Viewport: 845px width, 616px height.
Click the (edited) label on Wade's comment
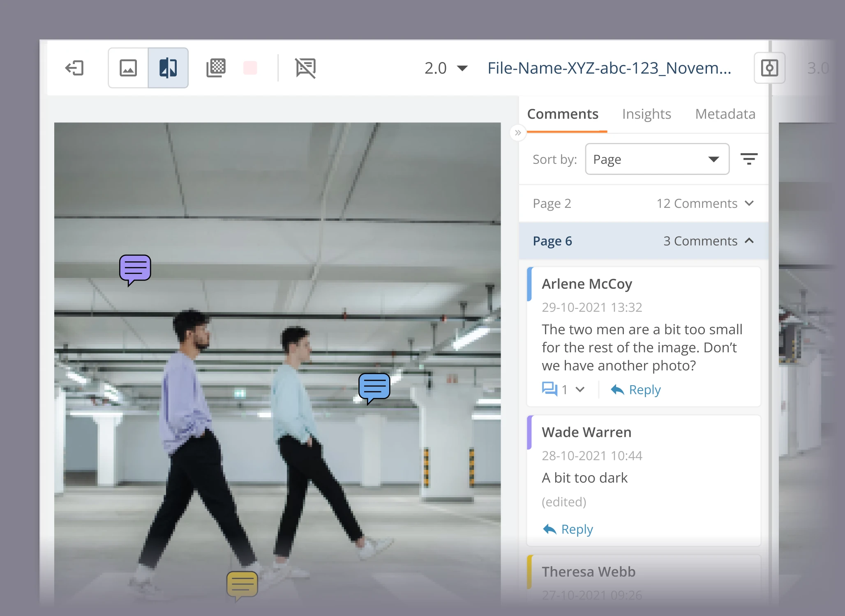pyautogui.click(x=564, y=502)
